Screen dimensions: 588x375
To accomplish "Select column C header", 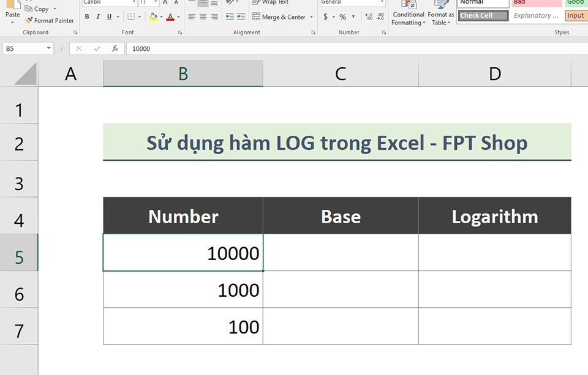I will coord(341,74).
